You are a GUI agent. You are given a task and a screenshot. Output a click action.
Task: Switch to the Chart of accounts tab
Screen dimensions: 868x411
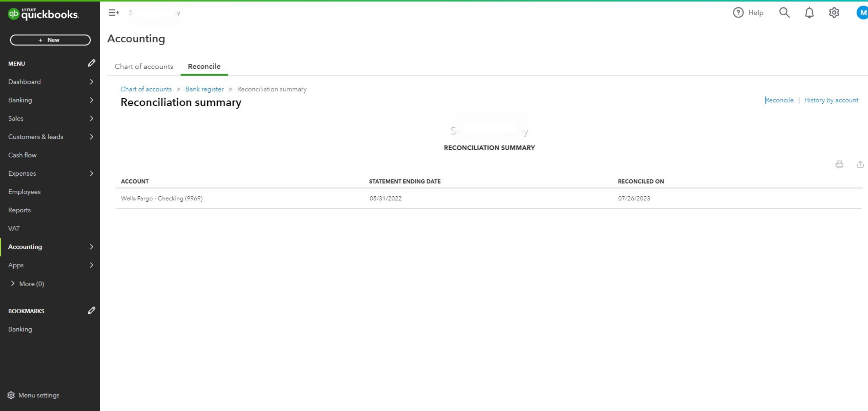pos(144,66)
